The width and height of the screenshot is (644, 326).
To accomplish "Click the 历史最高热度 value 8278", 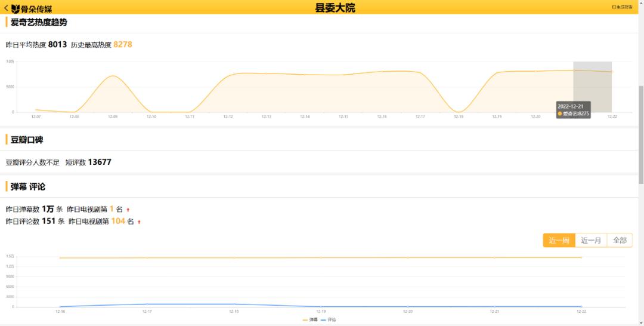I will [x=123, y=44].
